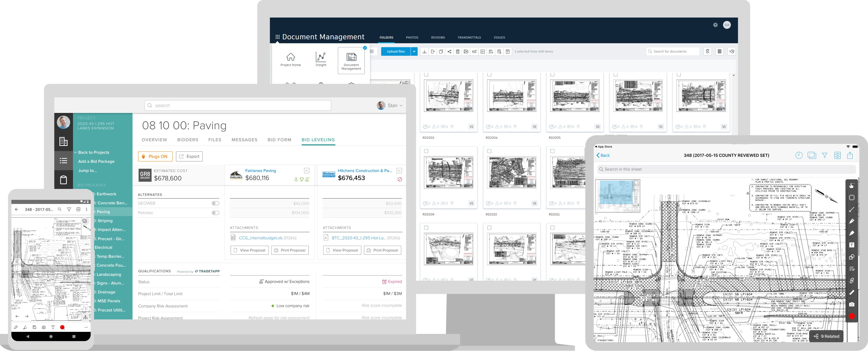Expand the Jump to menu option
The image size is (868, 351).
pyautogui.click(x=86, y=170)
